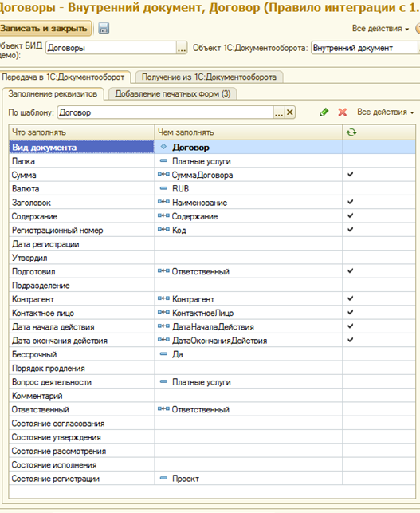Click the value icon in Вопрос деятельности row
This screenshot has height=513, width=420.
[x=163, y=381]
